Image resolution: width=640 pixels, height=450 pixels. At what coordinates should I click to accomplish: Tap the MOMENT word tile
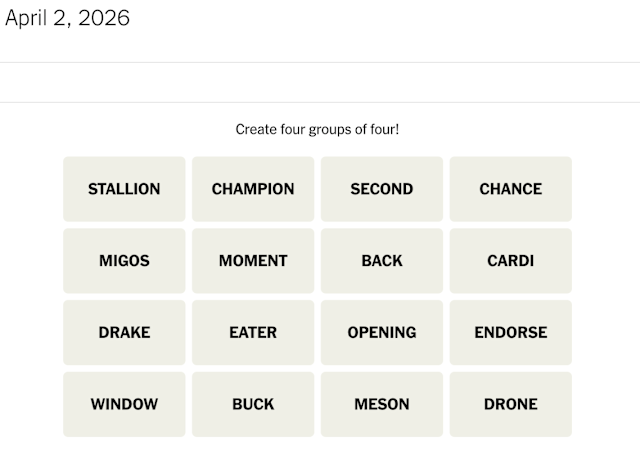pos(253,261)
